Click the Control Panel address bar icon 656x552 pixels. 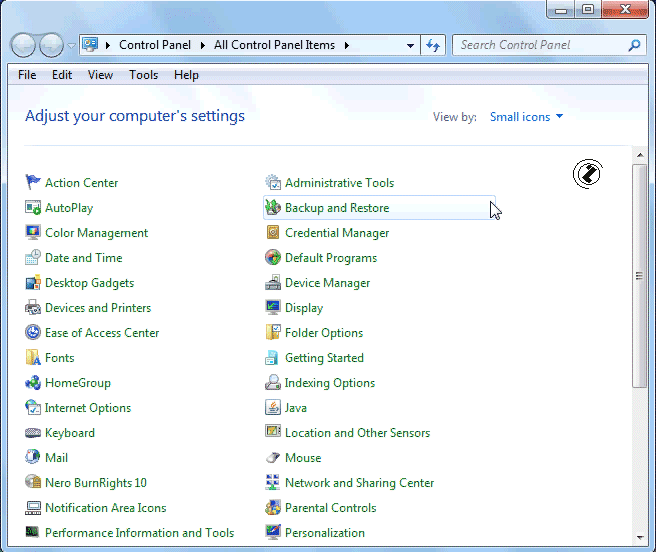pos(90,44)
